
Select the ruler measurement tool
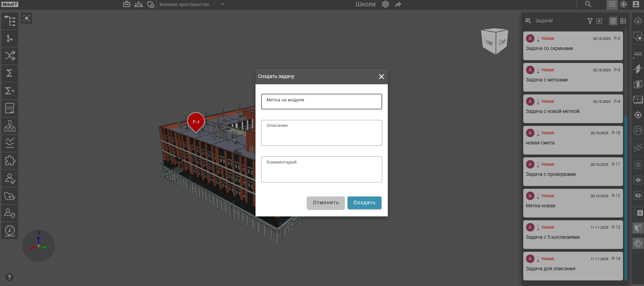(x=638, y=54)
